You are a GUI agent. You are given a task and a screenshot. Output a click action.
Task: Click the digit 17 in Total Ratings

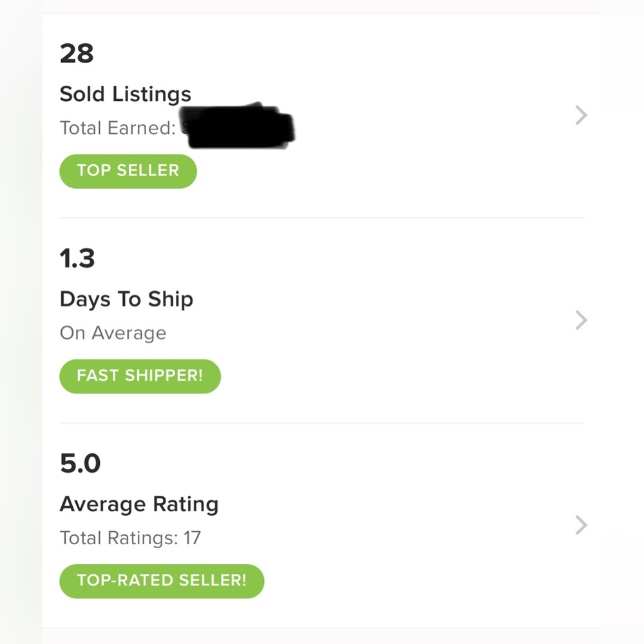(x=192, y=538)
